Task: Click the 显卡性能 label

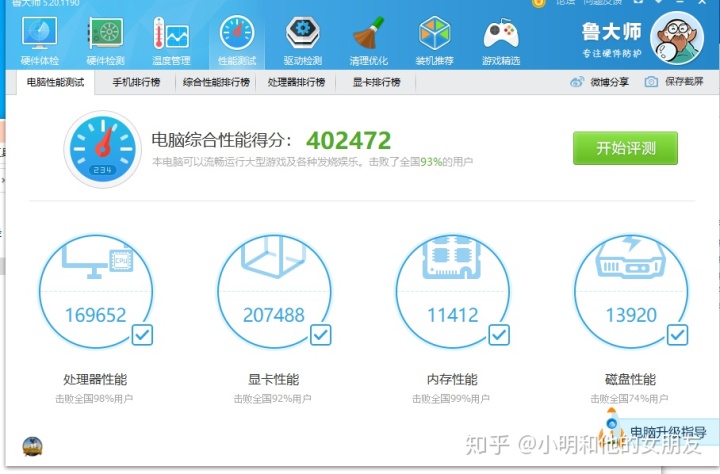Action: [274, 379]
